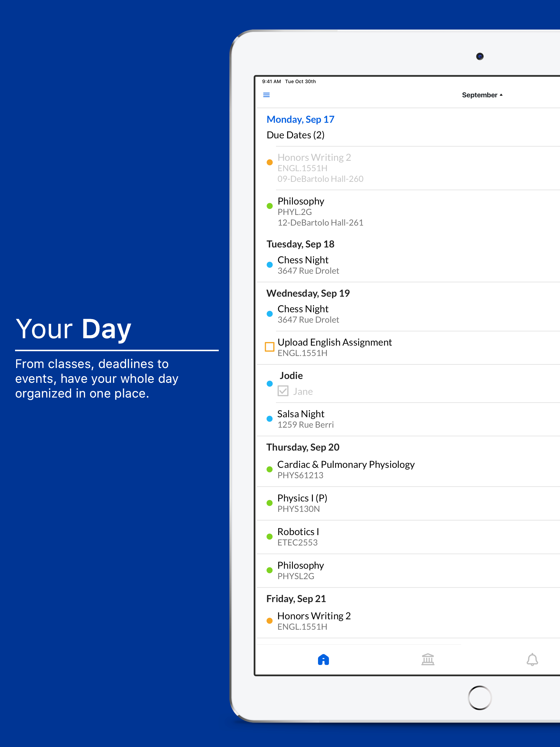This screenshot has height=747, width=560.
Task: Expand Due Dates (2) section
Action: click(296, 135)
